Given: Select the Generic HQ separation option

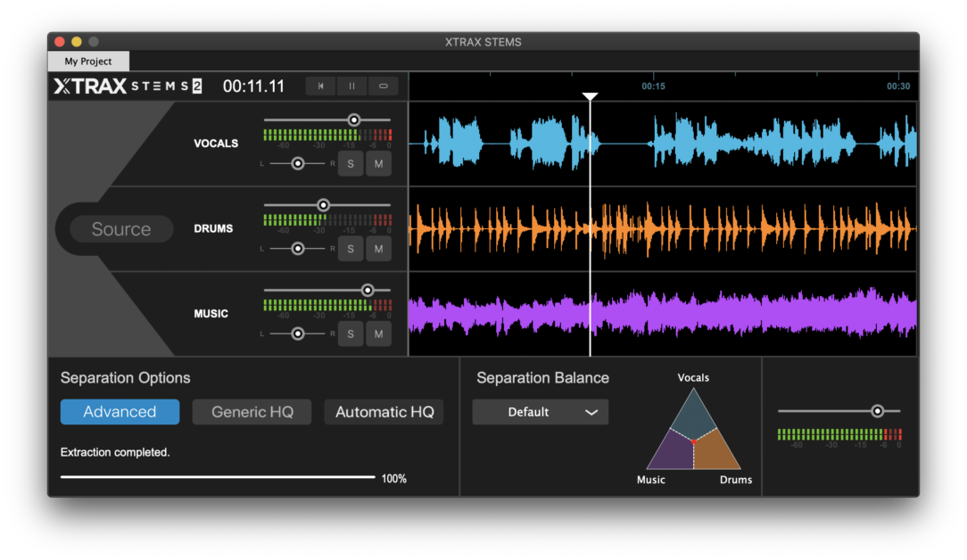Looking at the screenshot, I should [x=252, y=412].
